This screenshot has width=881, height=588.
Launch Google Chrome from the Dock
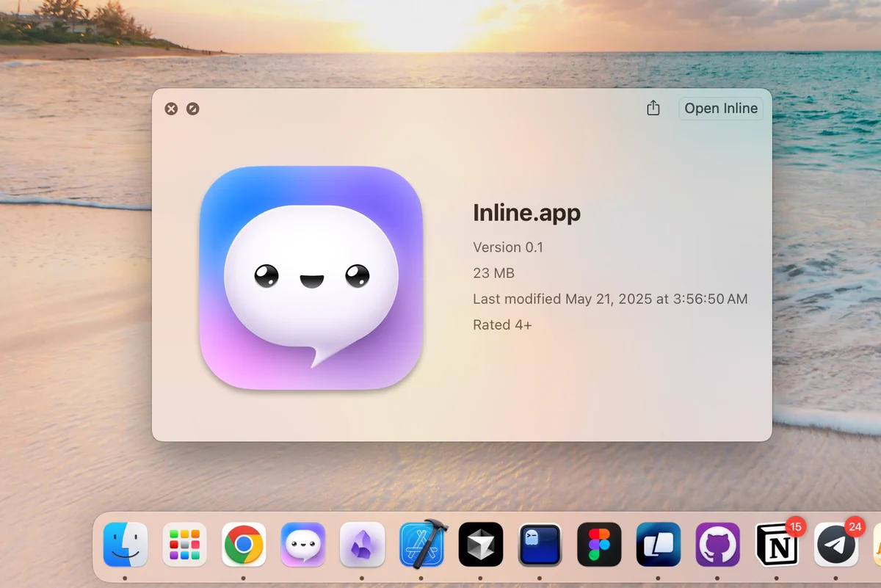point(244,545)
